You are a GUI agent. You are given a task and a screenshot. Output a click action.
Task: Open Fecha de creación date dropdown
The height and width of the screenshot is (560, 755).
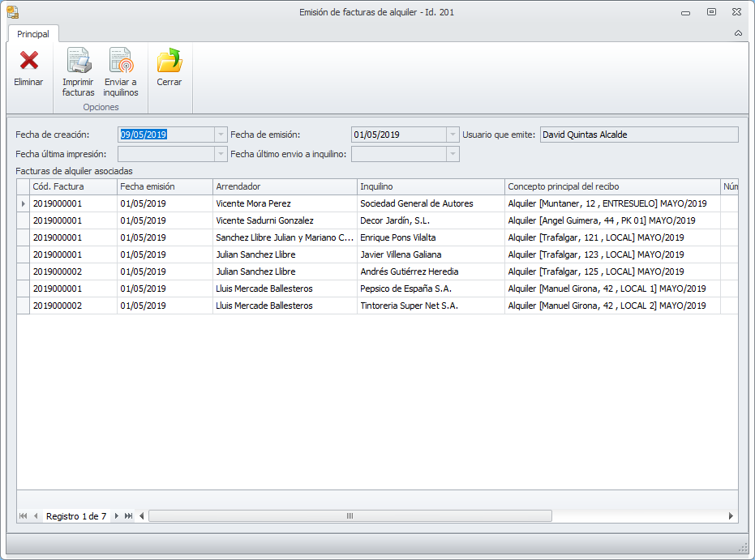point(221,135)
